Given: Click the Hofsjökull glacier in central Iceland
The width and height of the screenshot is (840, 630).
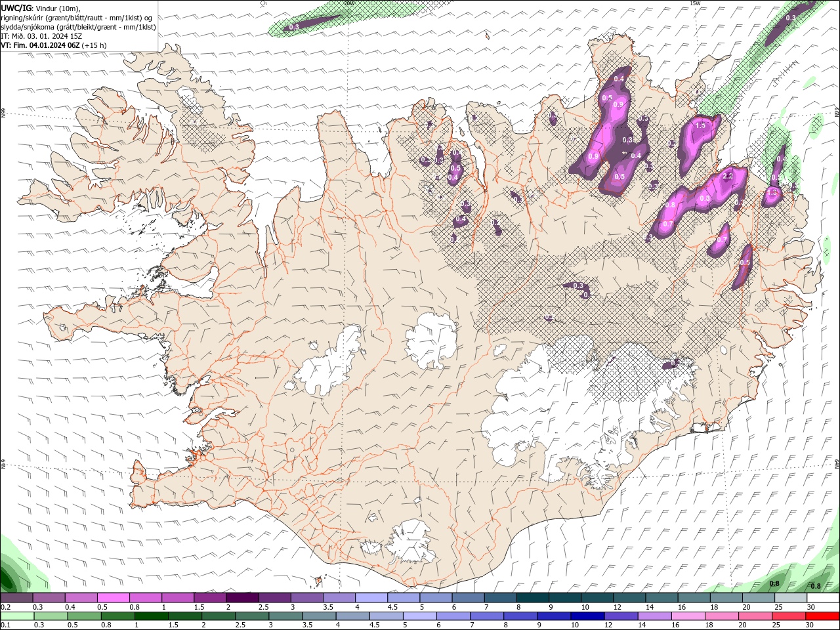Looking at the screenshot, I should (x=432, y=340).
